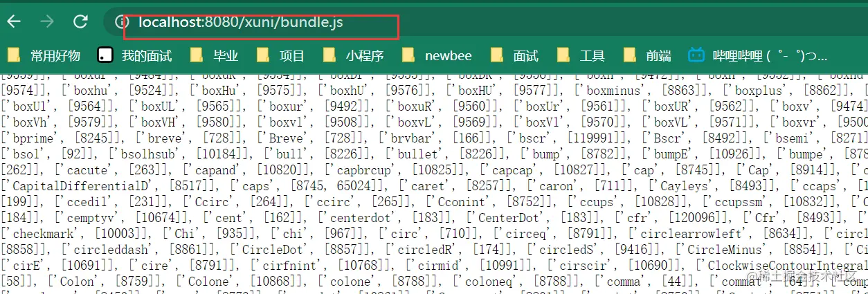Click the text 'bprime'

pyautogui.click(x=36, y=138)
